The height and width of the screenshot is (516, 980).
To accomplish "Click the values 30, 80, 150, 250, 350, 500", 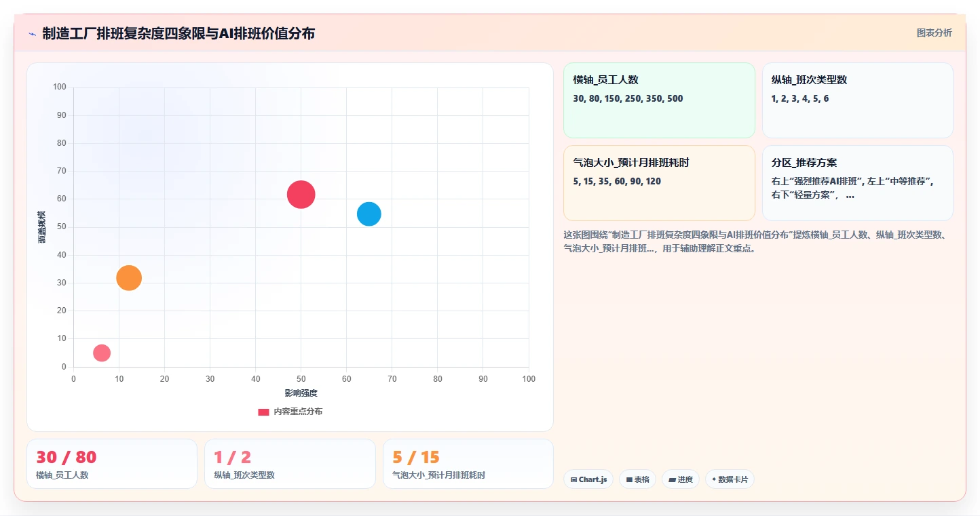I will (628, 99).
